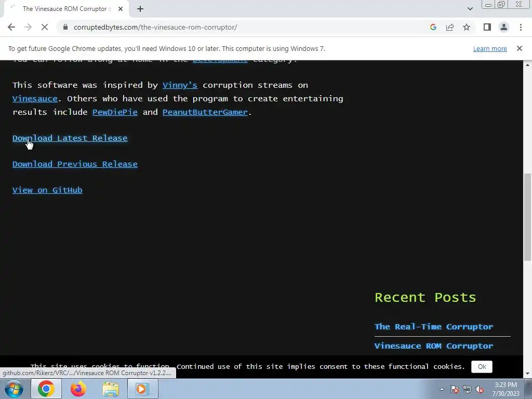
Task: Click the forward navigation arrow
Action: click(28, 27)
